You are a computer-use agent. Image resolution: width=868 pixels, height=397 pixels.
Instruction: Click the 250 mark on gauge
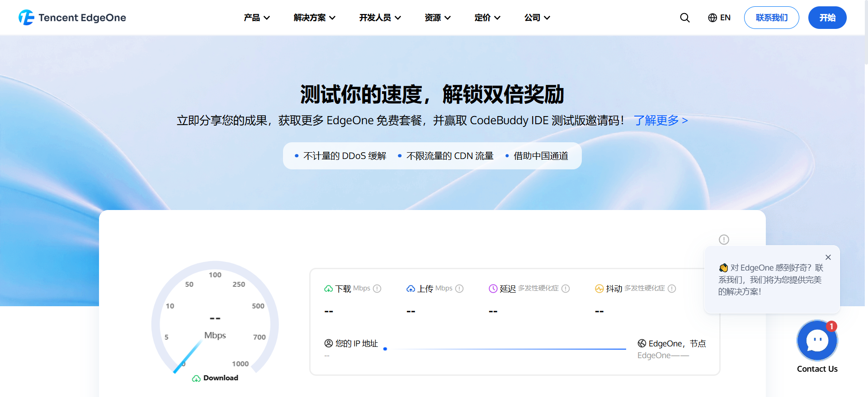click(x=239, y=285)
